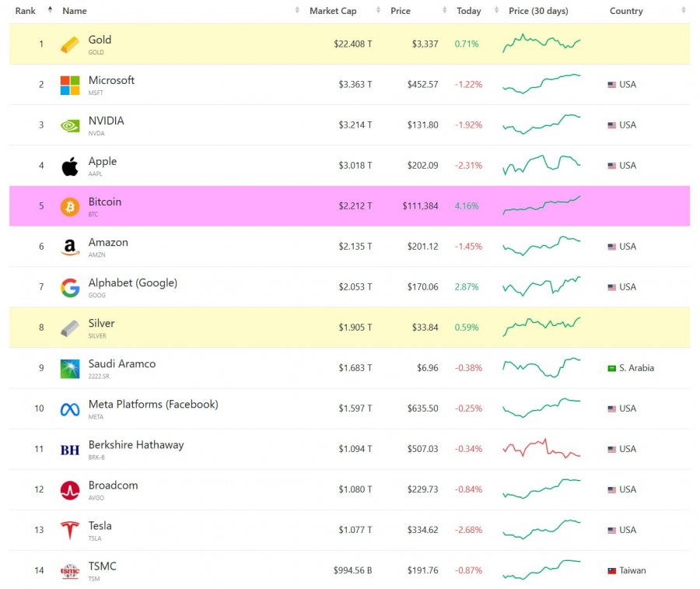Click the USA flag in Amazon row
This screenshot has width=700, height=589.
[611, 247]
